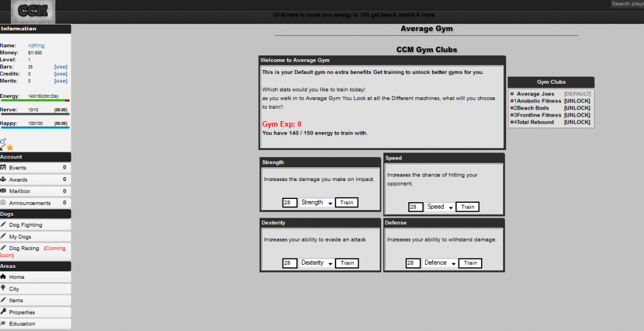Open Dog Fighting in sidebar menu
Screen dimensions: 644x331
tap(26, 225)
